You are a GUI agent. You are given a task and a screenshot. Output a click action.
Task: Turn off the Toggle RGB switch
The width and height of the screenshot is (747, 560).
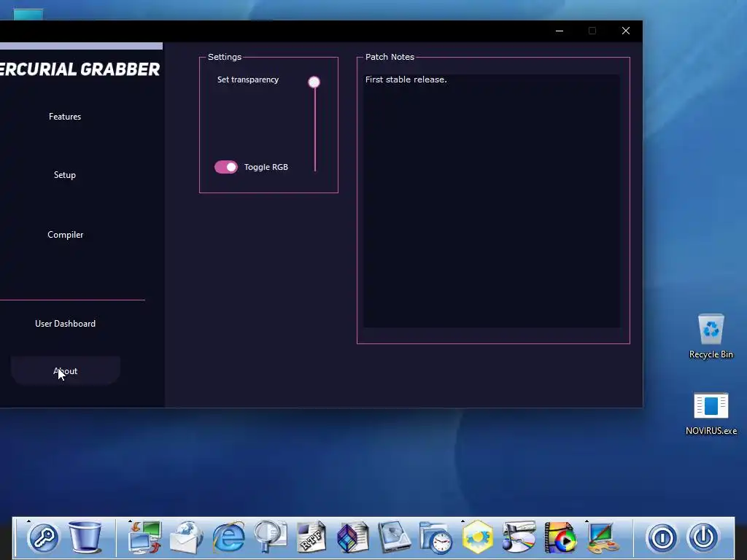tap(226, 167)
